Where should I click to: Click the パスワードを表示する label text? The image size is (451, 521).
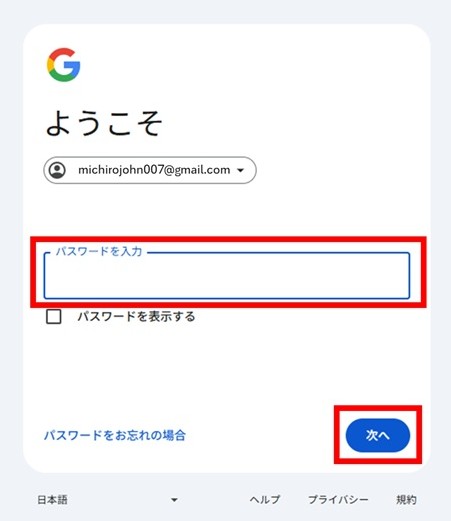[x=136, y=316]
